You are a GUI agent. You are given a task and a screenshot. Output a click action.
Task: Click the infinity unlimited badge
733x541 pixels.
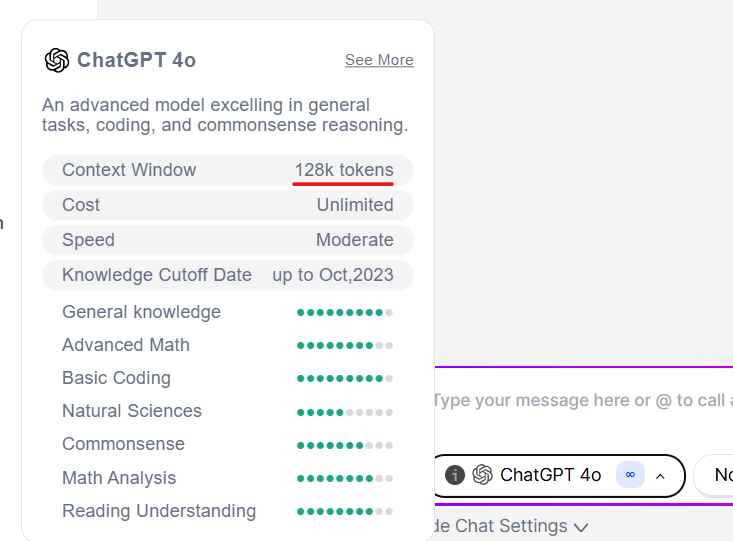click(x=630, y=475)
